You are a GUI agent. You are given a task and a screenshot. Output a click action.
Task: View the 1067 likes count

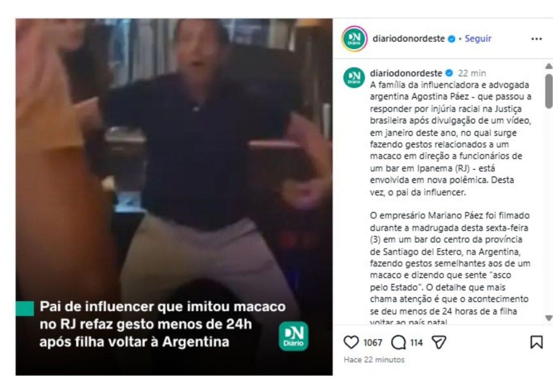click(373, 343)
